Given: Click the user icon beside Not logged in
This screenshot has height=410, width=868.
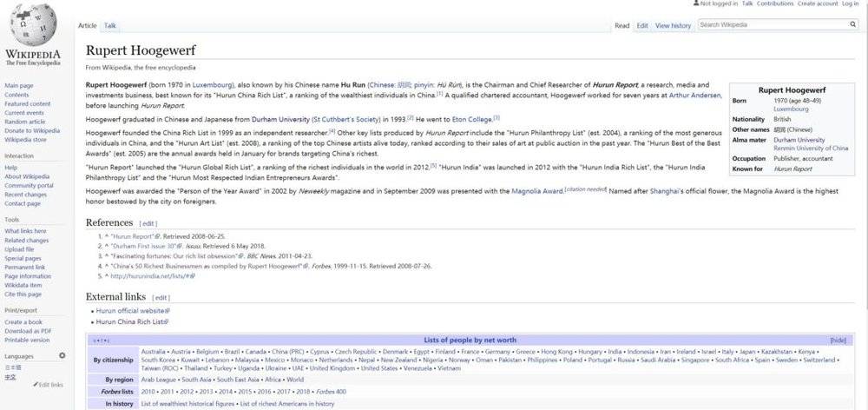Looking at the screenshot, I should coord(696,3).
